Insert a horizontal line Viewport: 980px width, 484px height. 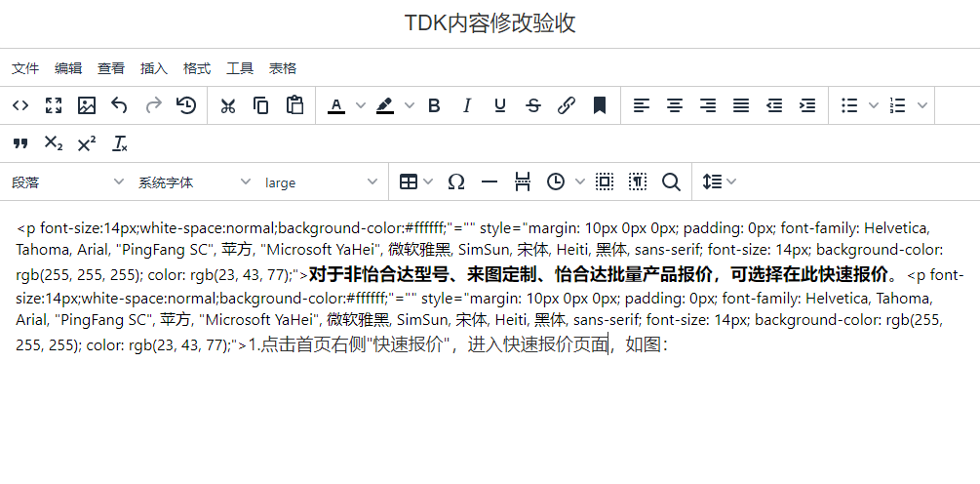pyautogui.click(x=490, y=181)
